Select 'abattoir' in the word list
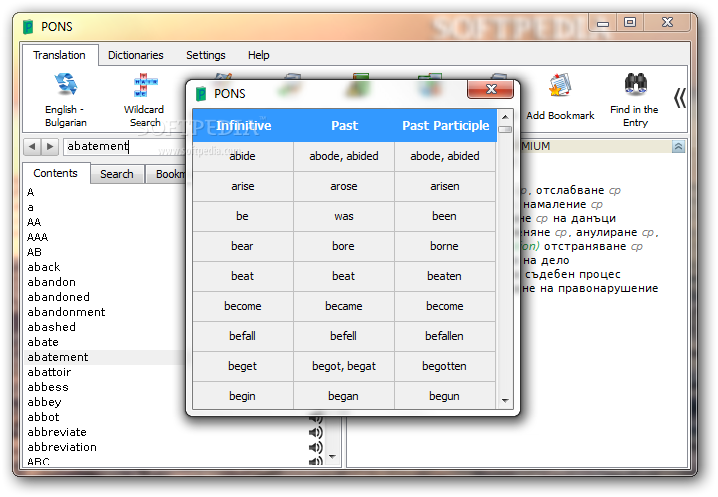Image resolution: width=718 pixels, height=497 pixels. (x=49, y=372)
